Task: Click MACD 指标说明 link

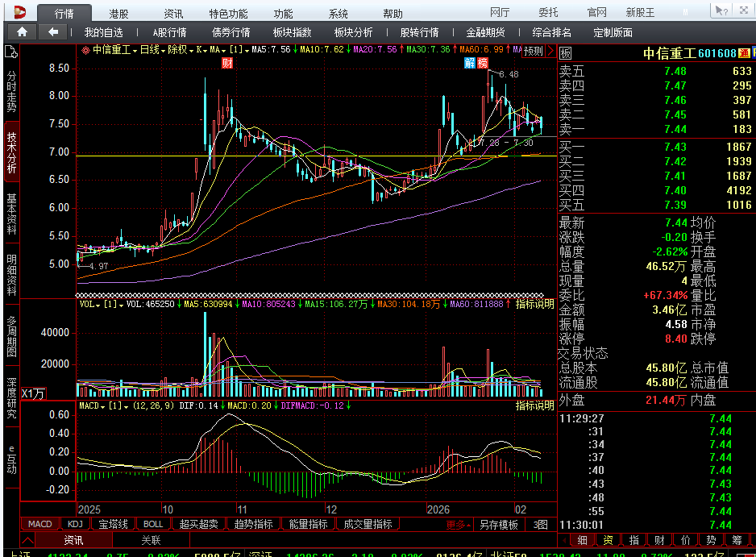Action: point(534,405)
